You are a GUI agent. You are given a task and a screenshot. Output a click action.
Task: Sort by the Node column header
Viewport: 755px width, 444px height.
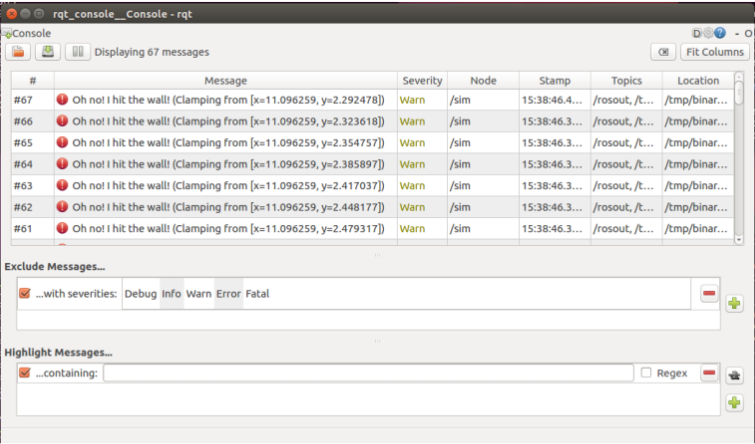coord(483,80)
